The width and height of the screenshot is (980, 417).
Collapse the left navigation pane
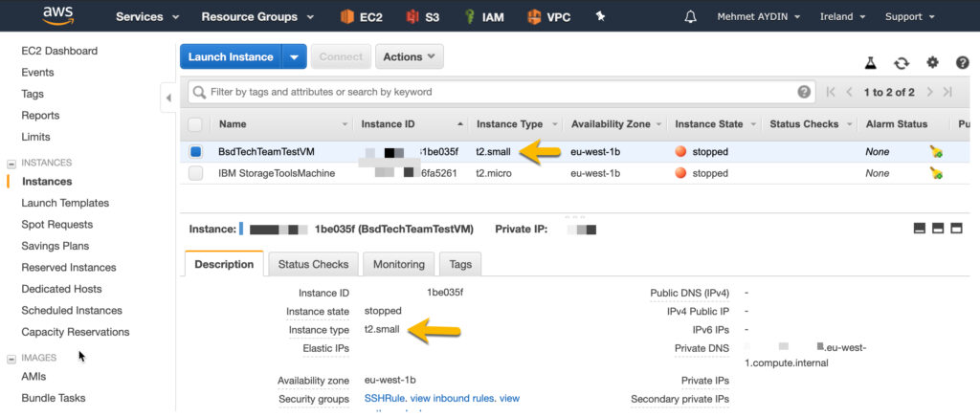coord(168,98)
